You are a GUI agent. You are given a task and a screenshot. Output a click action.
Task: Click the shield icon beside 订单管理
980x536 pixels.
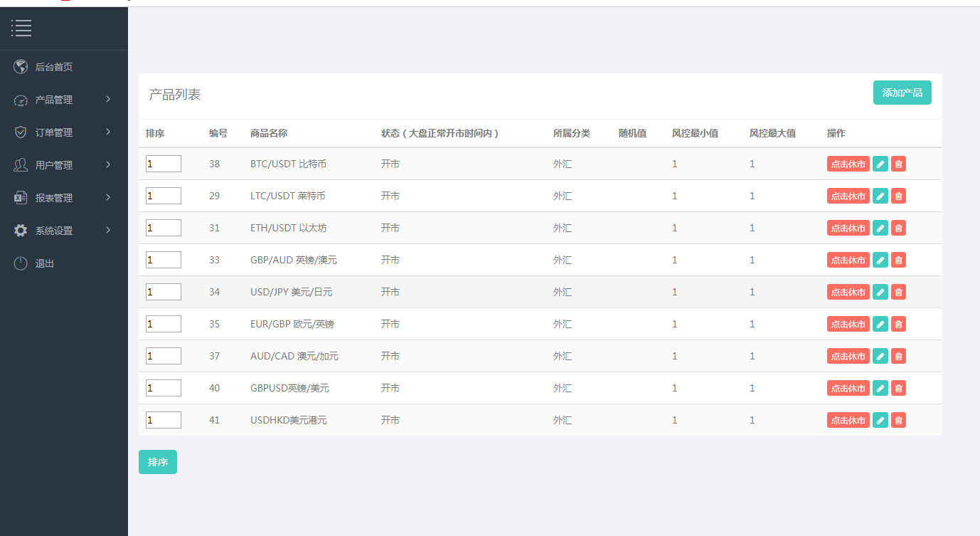21,132
